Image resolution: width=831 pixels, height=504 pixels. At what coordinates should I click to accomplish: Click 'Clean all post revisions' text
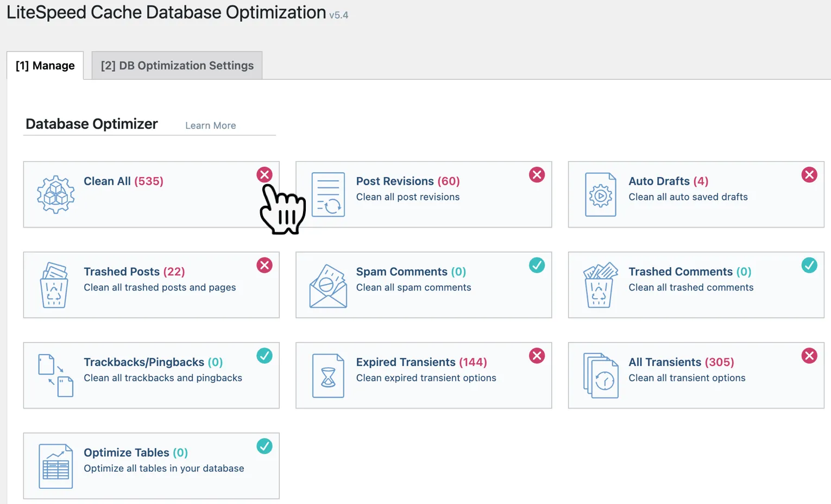pos(408,197)
